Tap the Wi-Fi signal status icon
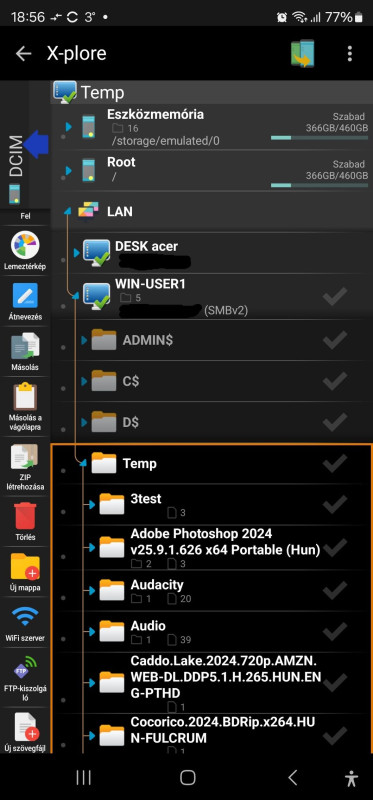The image size is (373, 800). (x=300, y=17)
